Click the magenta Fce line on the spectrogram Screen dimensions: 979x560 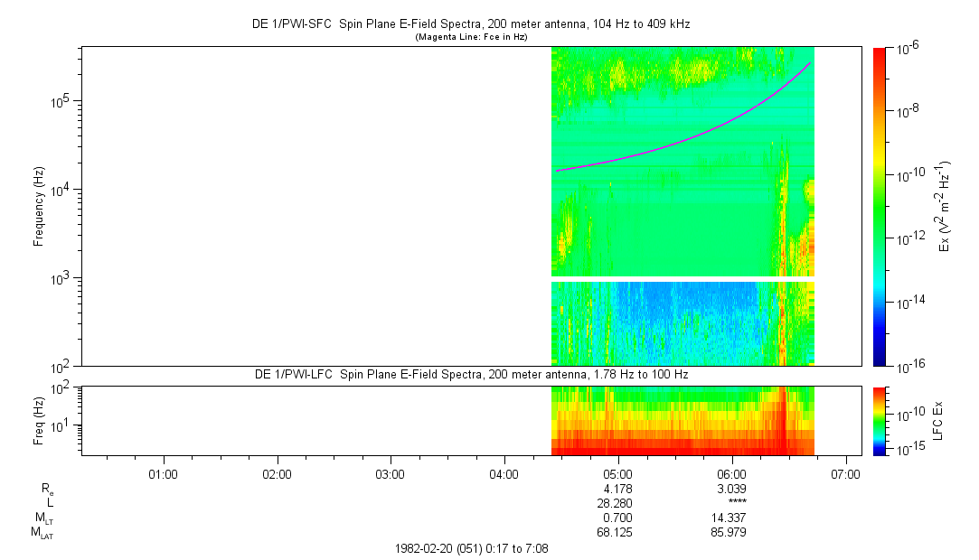coord(687,135)
